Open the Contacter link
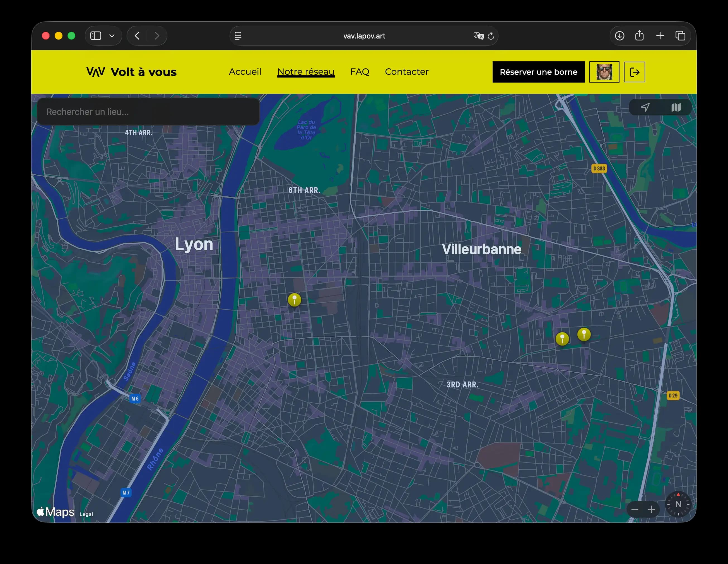Screen dimensions: 728x564 click(x=407, y=72)
